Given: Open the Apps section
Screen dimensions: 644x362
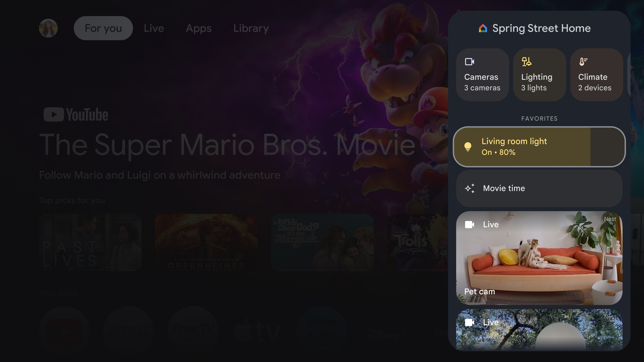Looking at the screenshot, I should pos(199,28).
